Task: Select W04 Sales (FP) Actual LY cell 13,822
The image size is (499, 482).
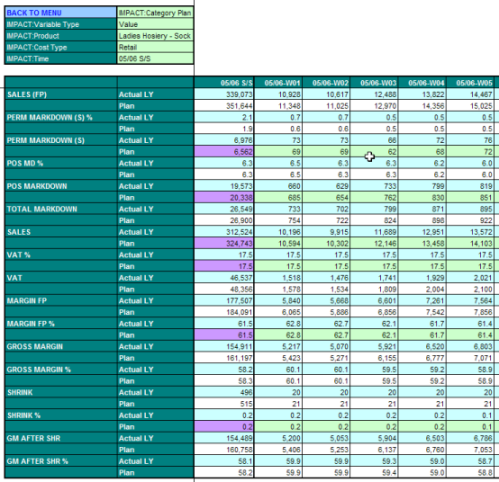Action: (x=422, y=94)
